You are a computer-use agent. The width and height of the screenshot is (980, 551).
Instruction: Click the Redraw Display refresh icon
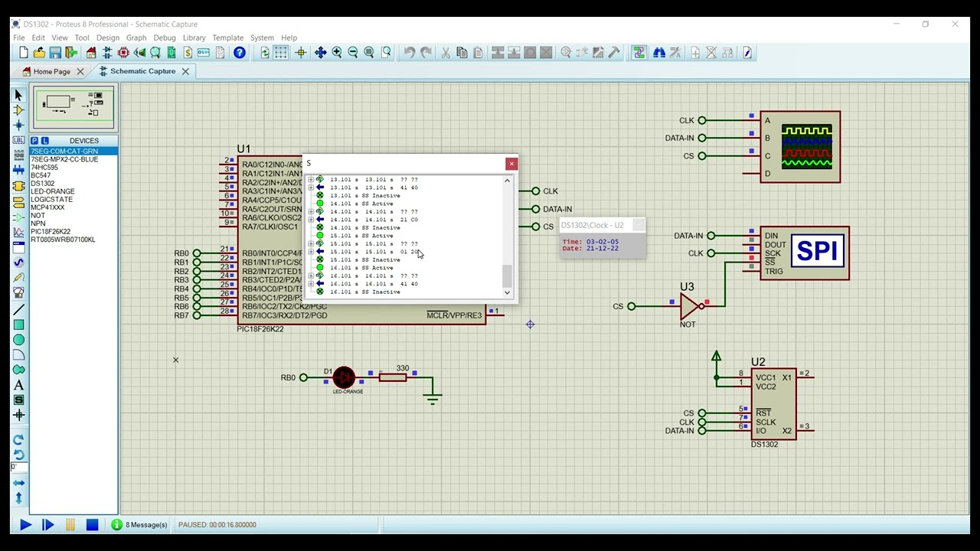(265, 53)
